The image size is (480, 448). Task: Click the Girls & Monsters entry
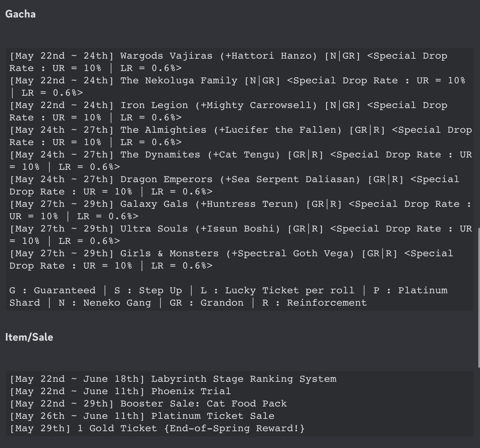(x=169, y=254)
